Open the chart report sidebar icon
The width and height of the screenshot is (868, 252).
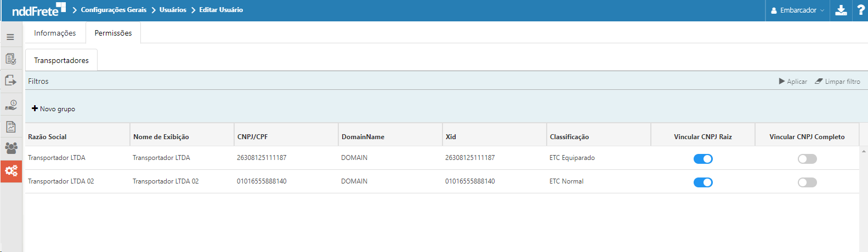coord(10,127)
